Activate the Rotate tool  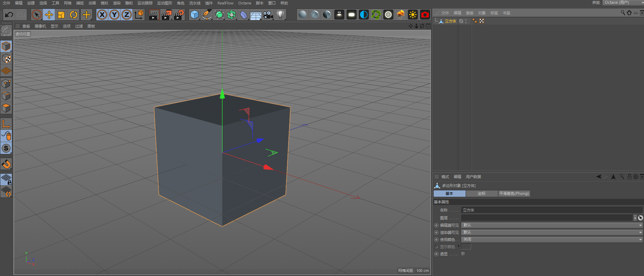click(74, 15)
